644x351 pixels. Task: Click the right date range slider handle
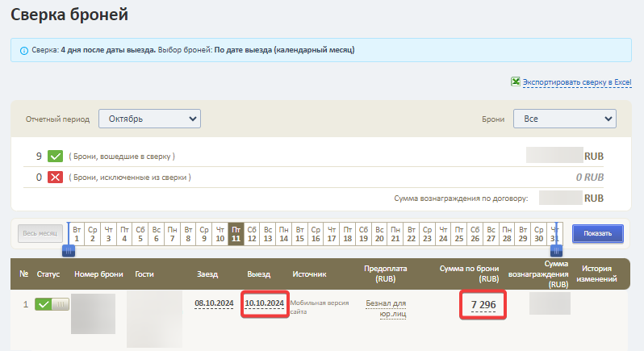[x=556, y=250]
